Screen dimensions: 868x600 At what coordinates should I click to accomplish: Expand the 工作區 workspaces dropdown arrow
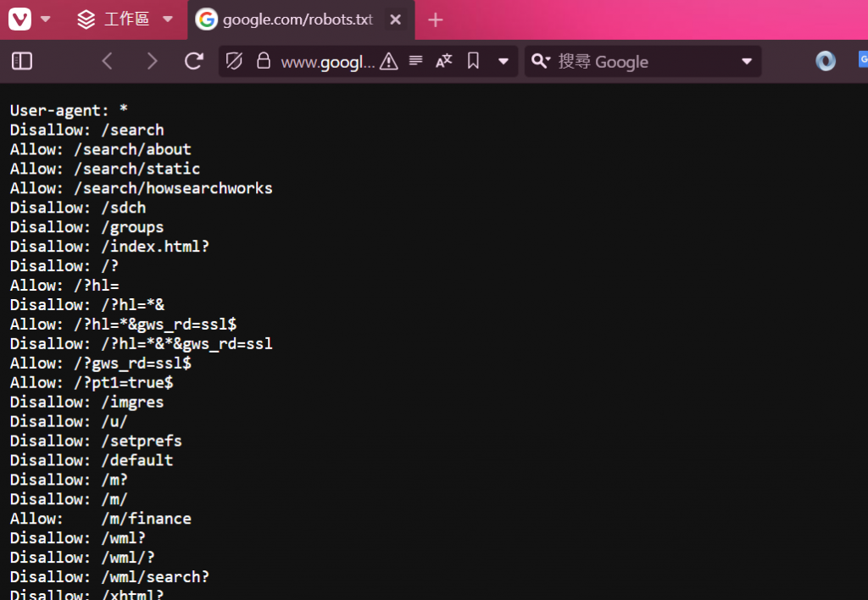(167, 19)
